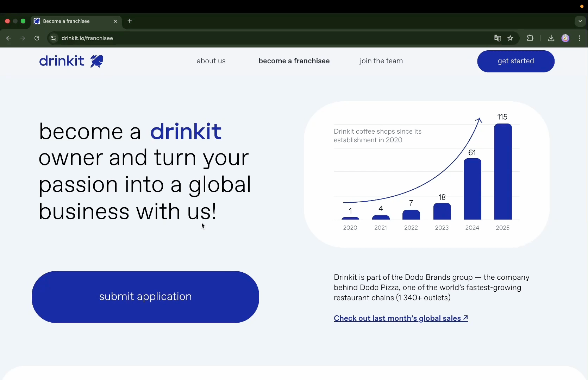Viewport: 588px width, 380px height.
Task: Open the Extensions puzzle icon
Action: click(530, 38)
